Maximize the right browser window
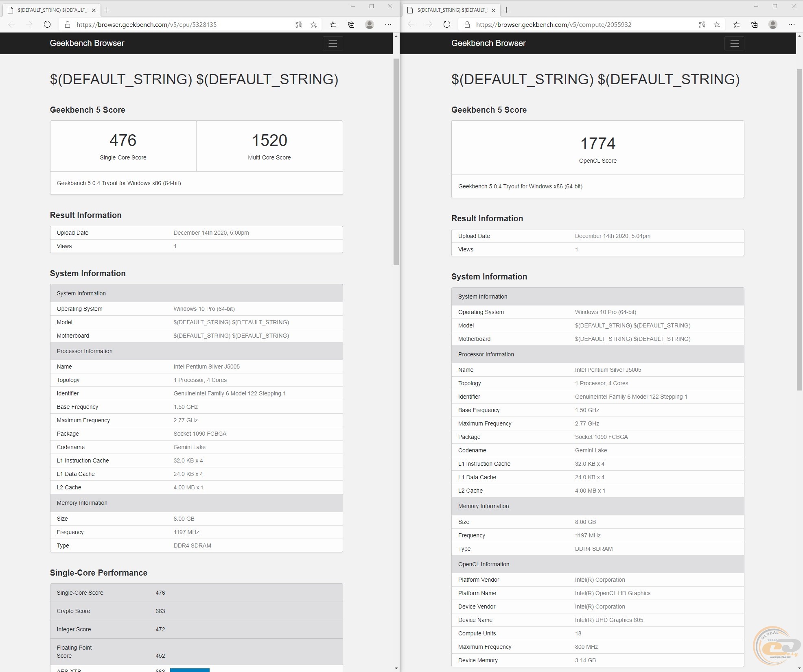803x672 pixels. 775,6
